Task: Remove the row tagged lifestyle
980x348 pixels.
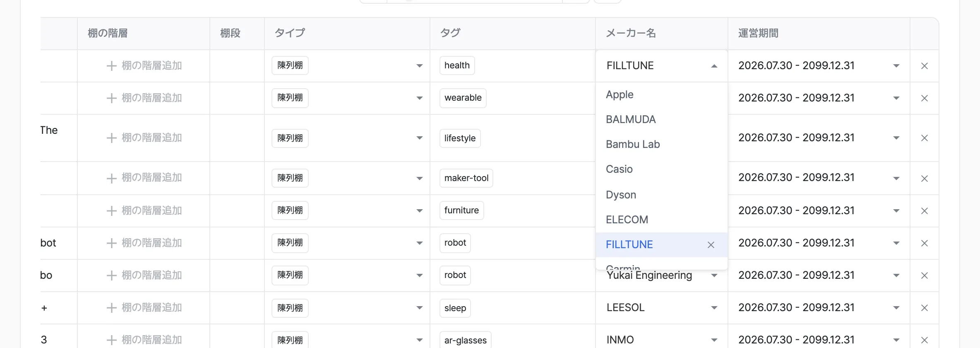Action: point(924,138)
